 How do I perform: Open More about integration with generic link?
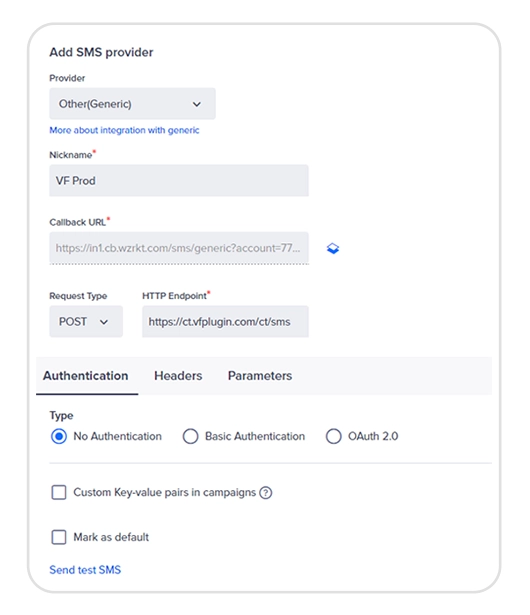124,130
